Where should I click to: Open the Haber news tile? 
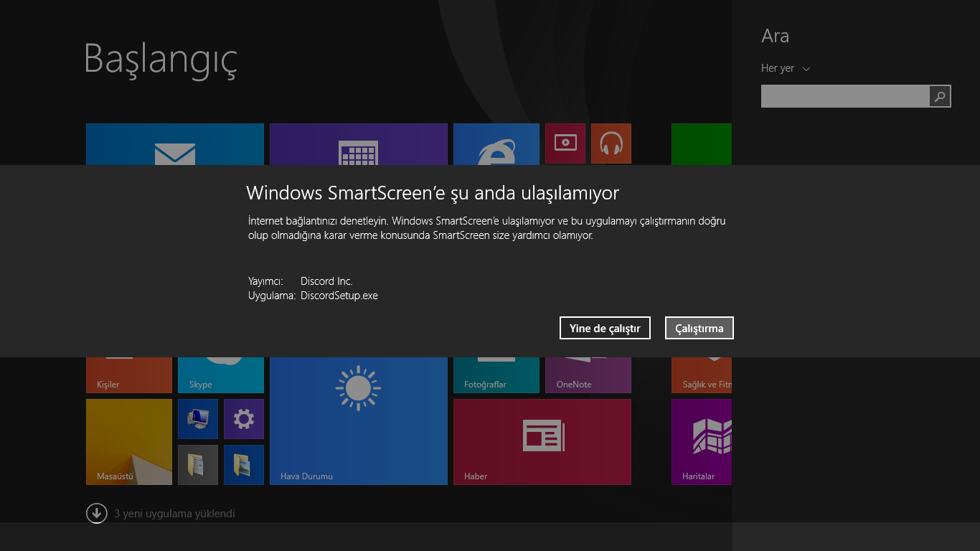coord(542,442)
